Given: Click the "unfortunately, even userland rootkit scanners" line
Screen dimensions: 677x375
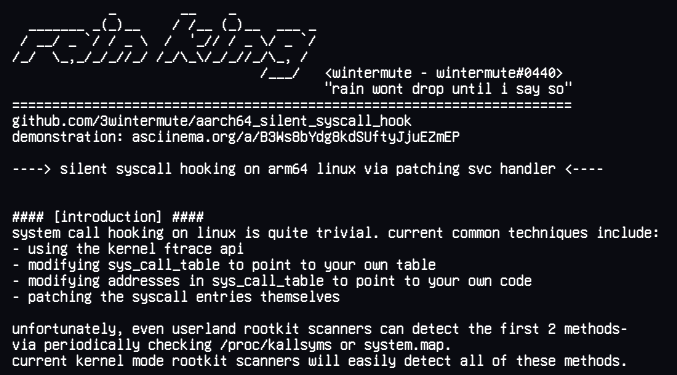Looking at the screenshot, I should (x=320, y=329).
